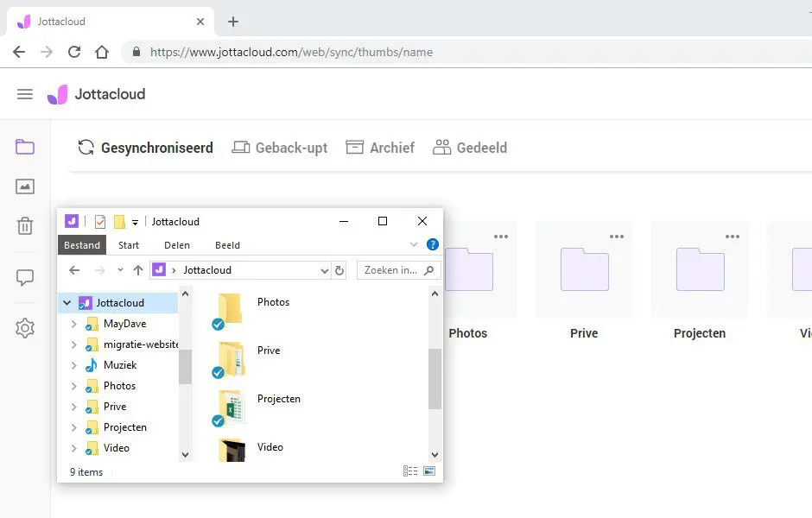This screenshot has height=518, width=812.
Task: Click the properties icon in Explorer quick access toolbar
Action: point(100,222)
